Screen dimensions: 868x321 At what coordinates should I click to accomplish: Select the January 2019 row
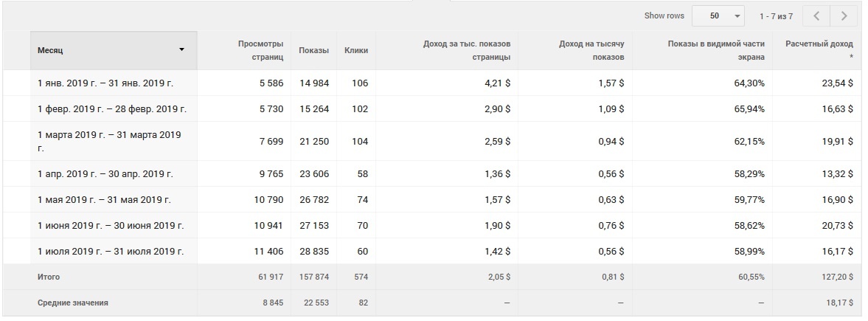click(105, 83)
